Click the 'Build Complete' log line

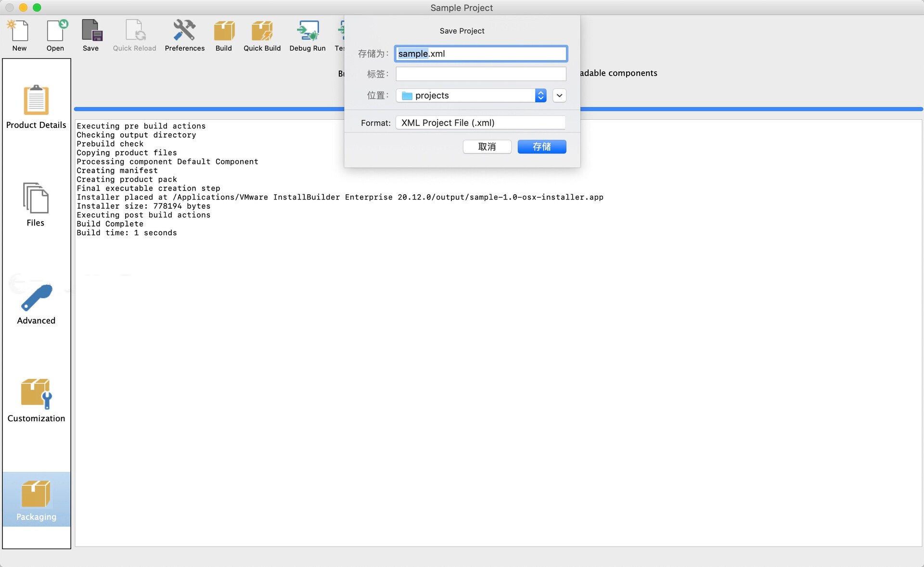(110, 224)
